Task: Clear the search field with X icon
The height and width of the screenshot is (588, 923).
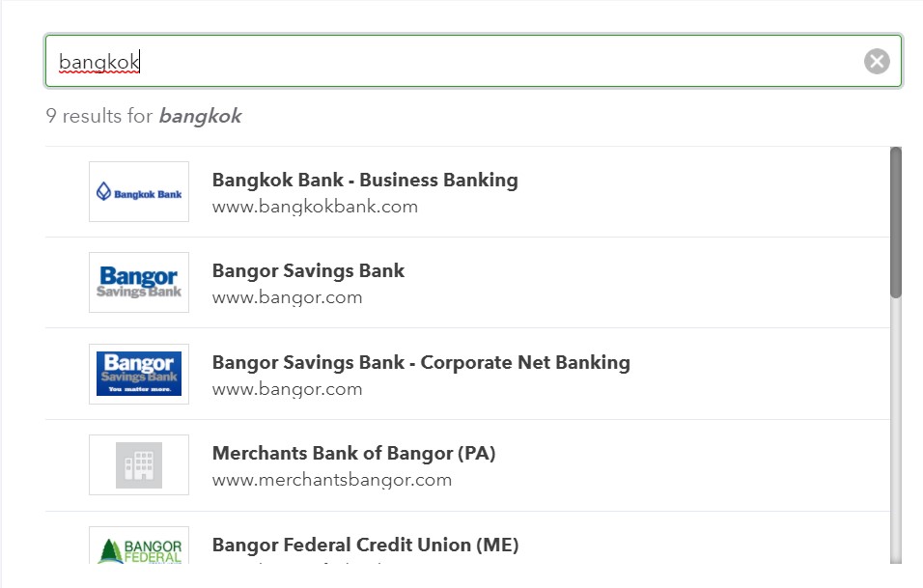Action: pos(877,62)
